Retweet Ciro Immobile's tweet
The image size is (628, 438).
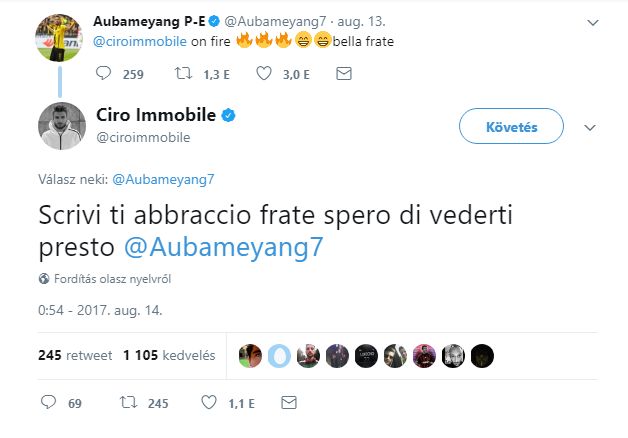click(127, 402)
